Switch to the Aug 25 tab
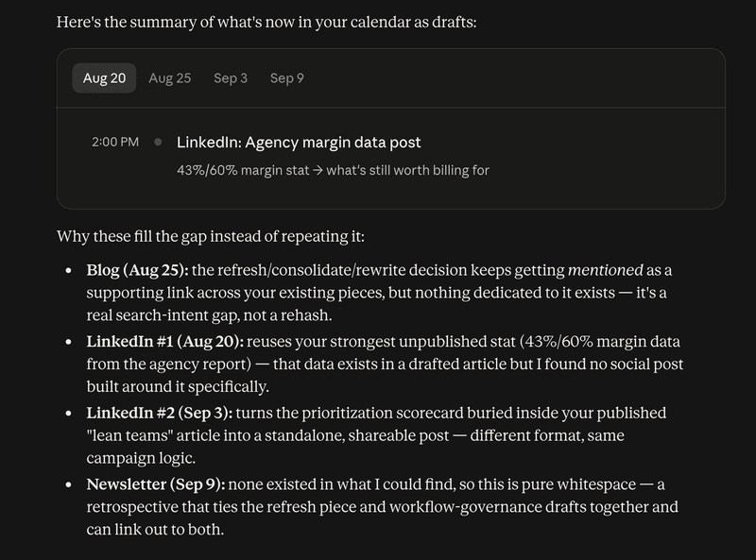 [170, 78]
